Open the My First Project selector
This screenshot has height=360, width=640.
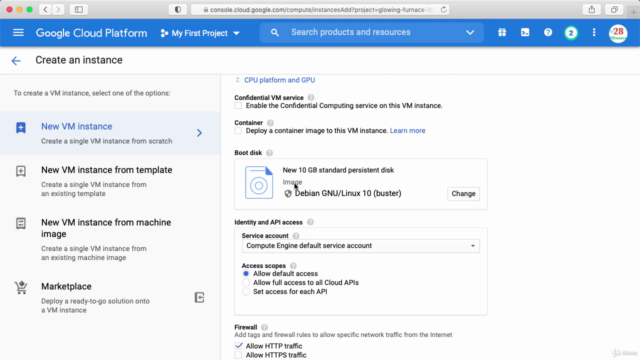[x=200, y=33]
